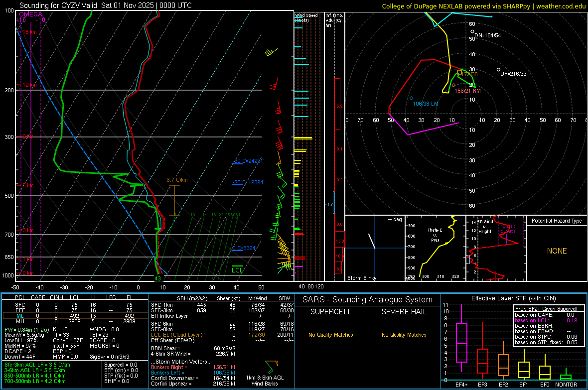Click the Sfc-3km AGL LR lapse rate line

(x=37, y=365)
